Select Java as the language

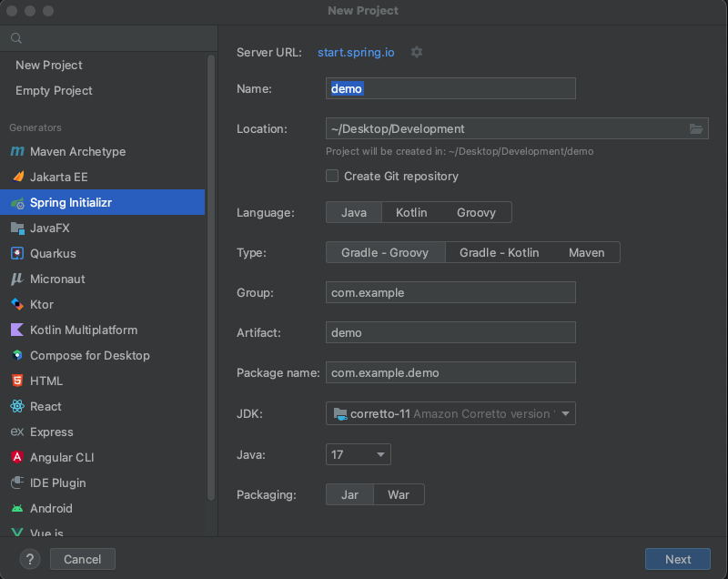click(x=354, y=213)
